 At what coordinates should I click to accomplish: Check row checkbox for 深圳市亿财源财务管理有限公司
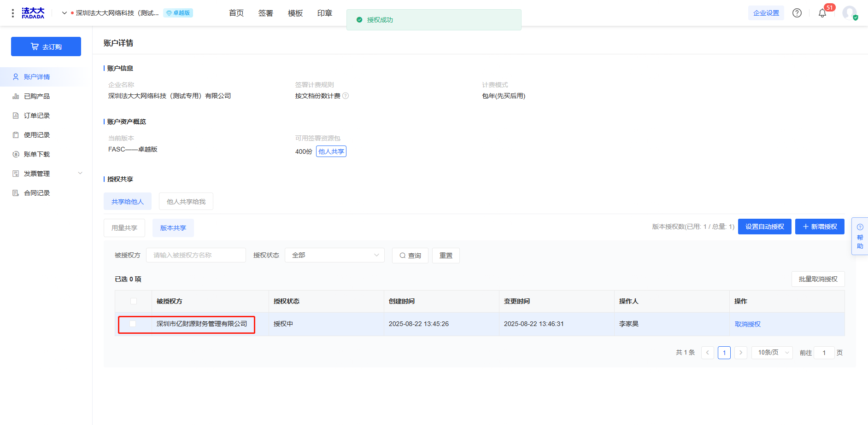pos(133,324)
